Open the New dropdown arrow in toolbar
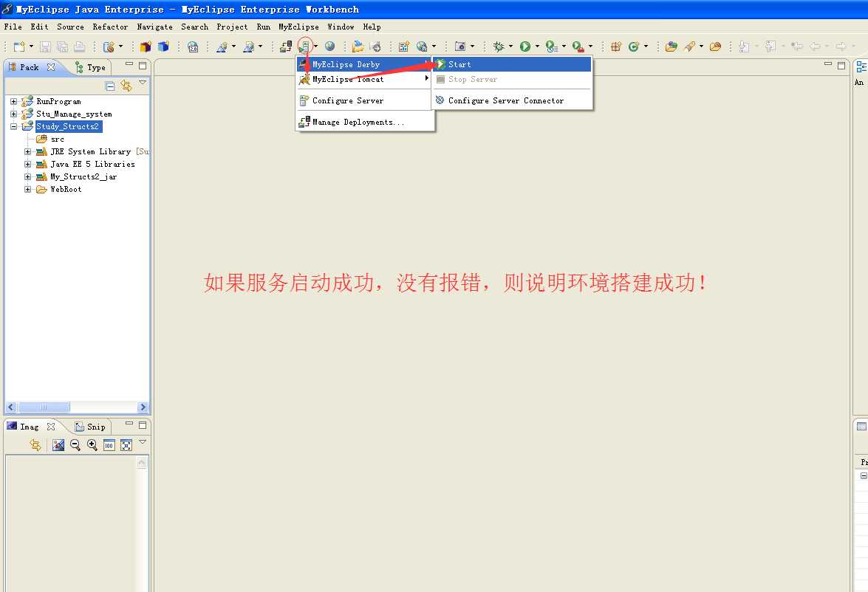The width and height of the screenshot is (868, 592). click(x=31, y=47)
